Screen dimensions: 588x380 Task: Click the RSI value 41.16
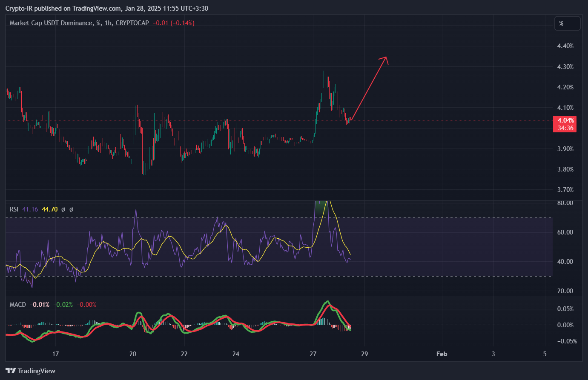30,209
